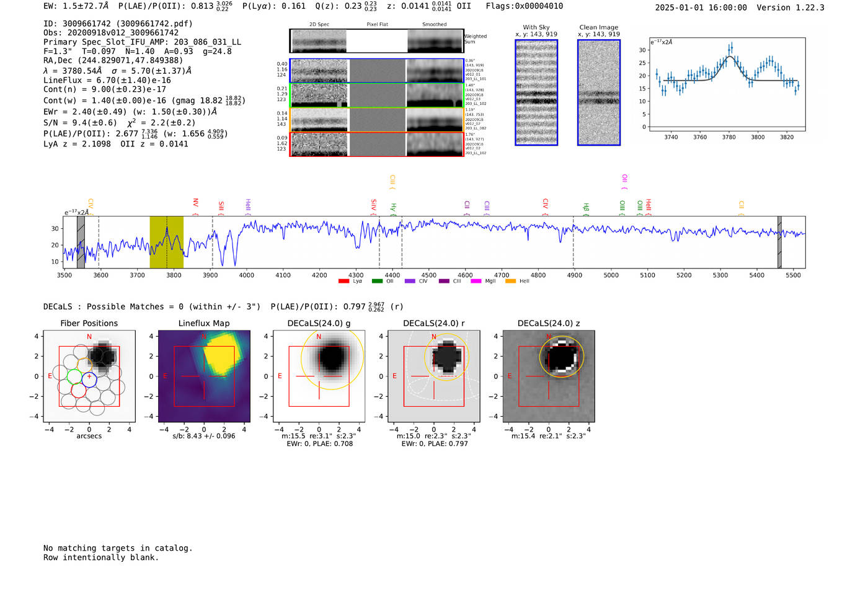The width and height of the screenshot is (868, 591).
Task: Open the Fiber Positions thumbnail
Action: tap(89, 376)
